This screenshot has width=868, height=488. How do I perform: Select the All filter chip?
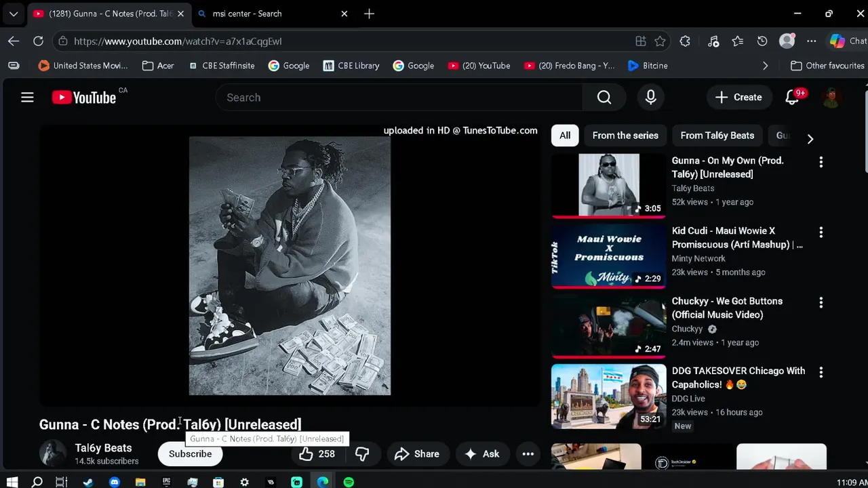(x=565, y=136)
